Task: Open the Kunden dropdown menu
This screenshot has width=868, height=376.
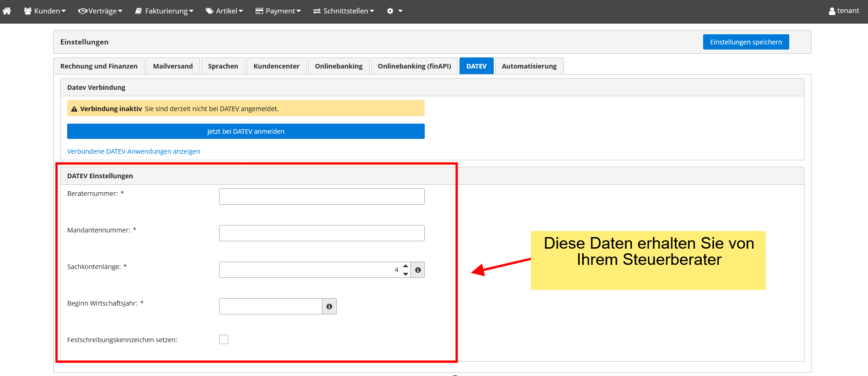Action: pos(45,11)
